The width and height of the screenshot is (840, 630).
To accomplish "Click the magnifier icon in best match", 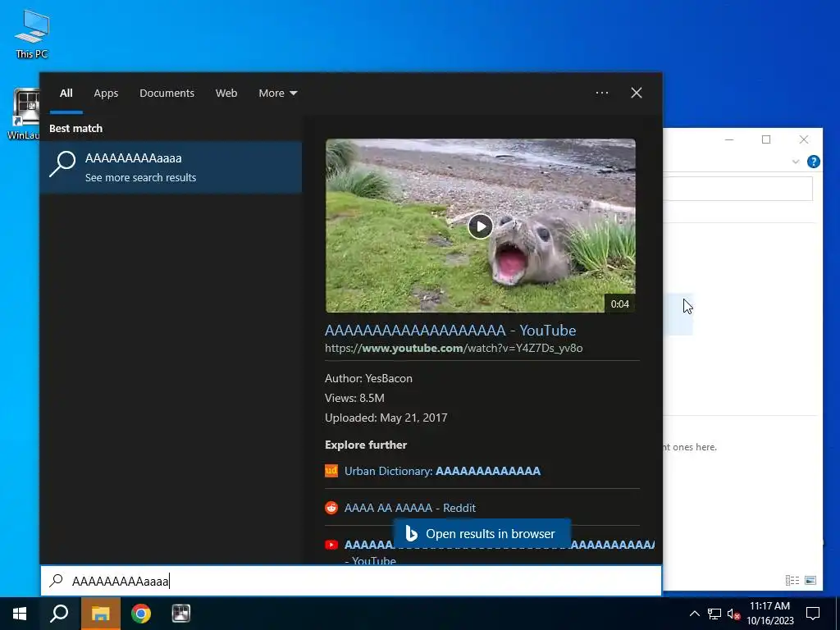I will tap(62, 163).
